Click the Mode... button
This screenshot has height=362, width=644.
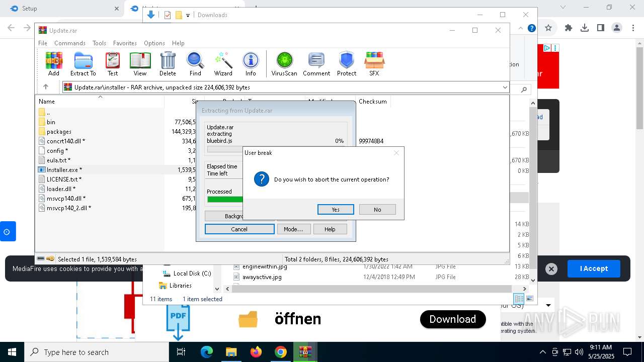point(293,229)
